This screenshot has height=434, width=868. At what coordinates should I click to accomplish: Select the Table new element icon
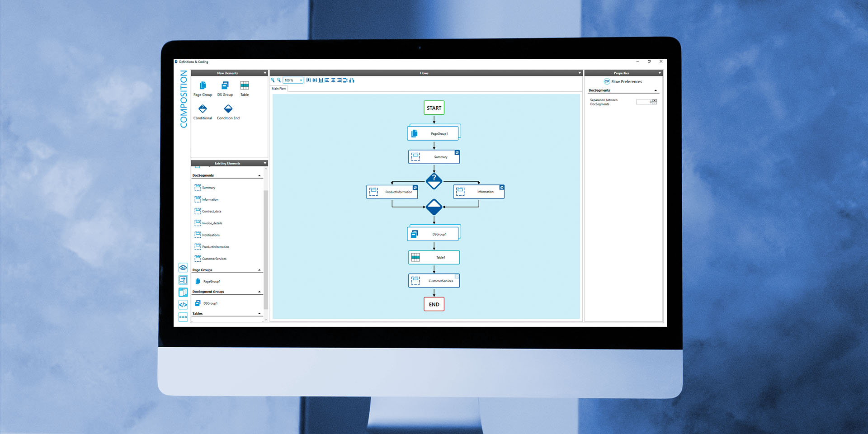245,85
